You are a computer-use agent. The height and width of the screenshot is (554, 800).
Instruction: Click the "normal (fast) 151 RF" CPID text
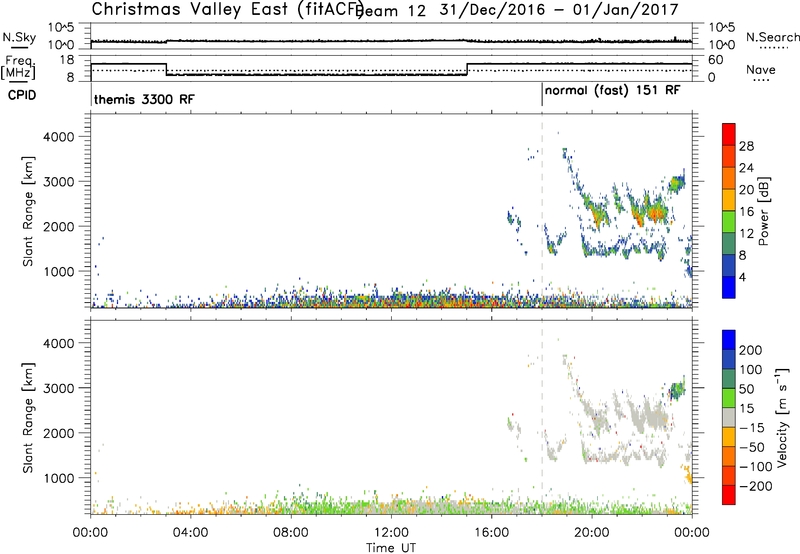coord(612,91)
